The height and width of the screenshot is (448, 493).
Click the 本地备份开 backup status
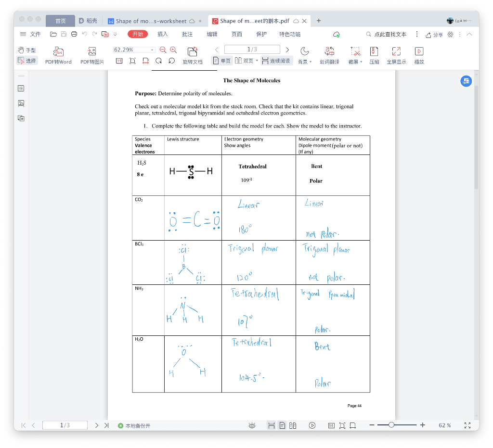[x=134, y=426]
